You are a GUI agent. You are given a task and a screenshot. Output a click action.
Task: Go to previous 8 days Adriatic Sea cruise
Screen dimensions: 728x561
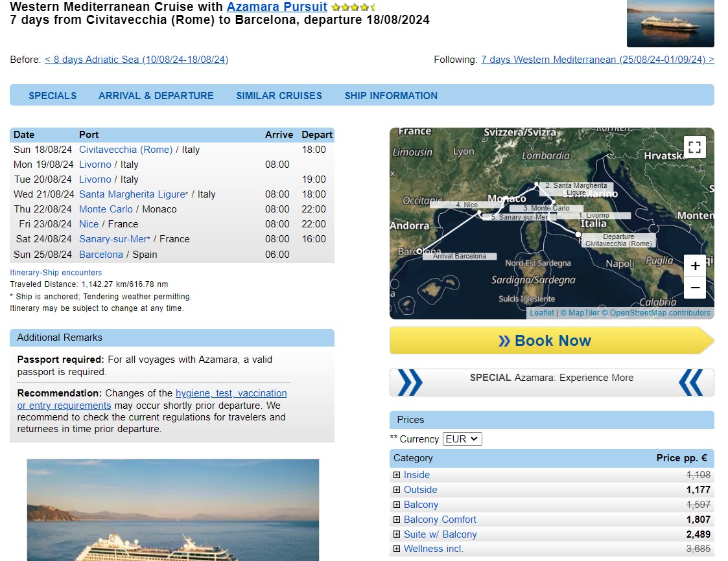pos(137,60)
